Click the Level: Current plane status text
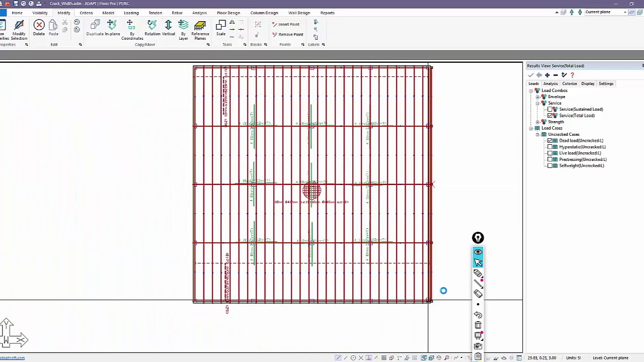This screenshot has width=644, height=362. (610, 358)
